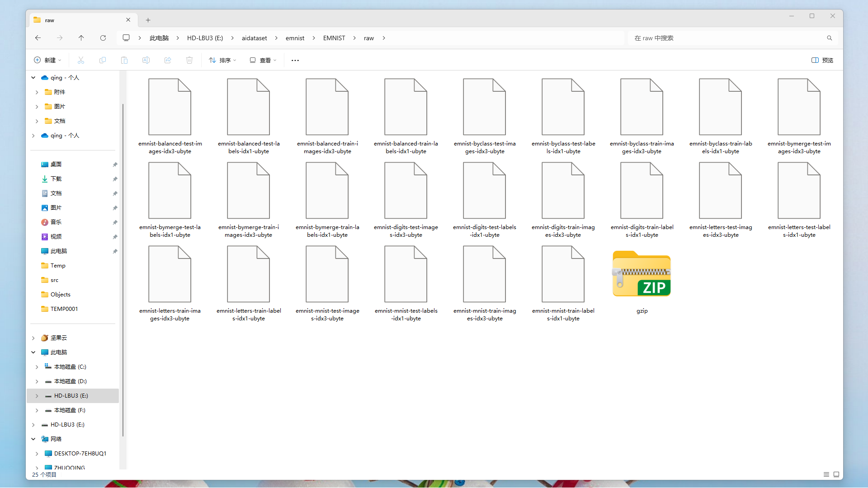The image size is (868, 488).
Task: Switch to large icons view in status bar
Action: click(836, 474)
